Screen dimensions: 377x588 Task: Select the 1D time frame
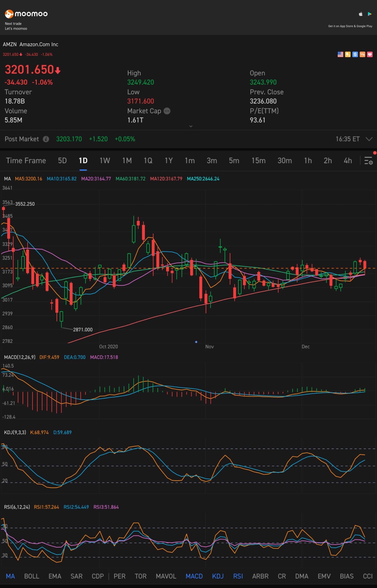[83, 161]
